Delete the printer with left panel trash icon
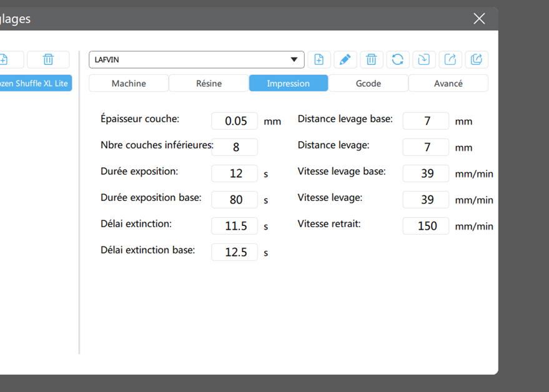This screenshot has height=392, width=549. (48, 59)
